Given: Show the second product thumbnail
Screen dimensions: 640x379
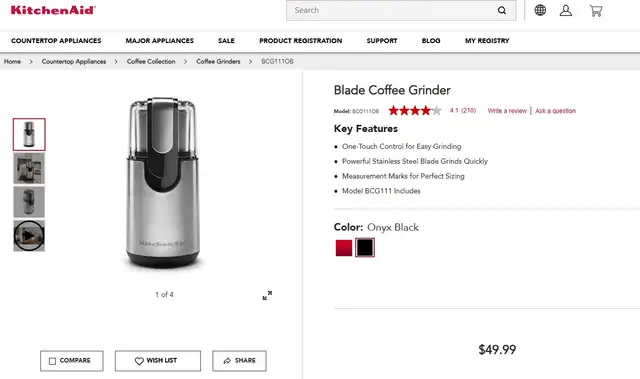Looking at the screenshot, I should point(29,168).
